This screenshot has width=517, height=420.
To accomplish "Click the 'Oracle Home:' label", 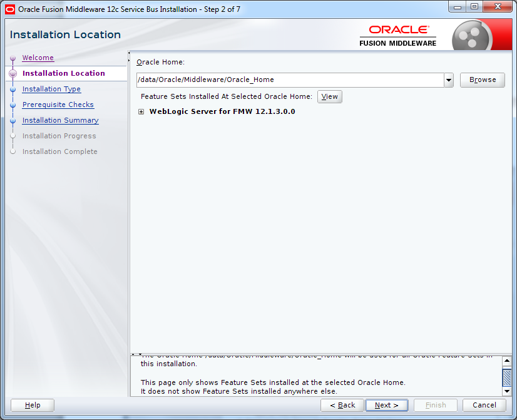I will click(x=161, y=63).
